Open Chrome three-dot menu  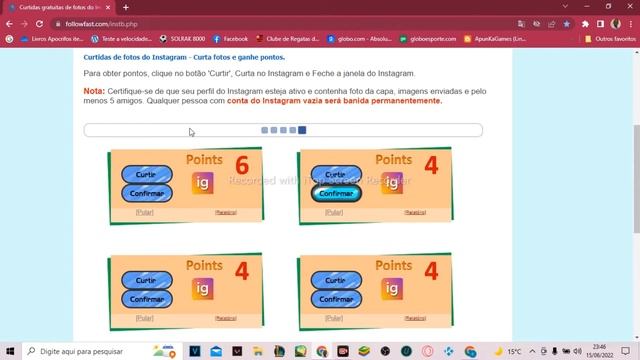coord(631,24)
